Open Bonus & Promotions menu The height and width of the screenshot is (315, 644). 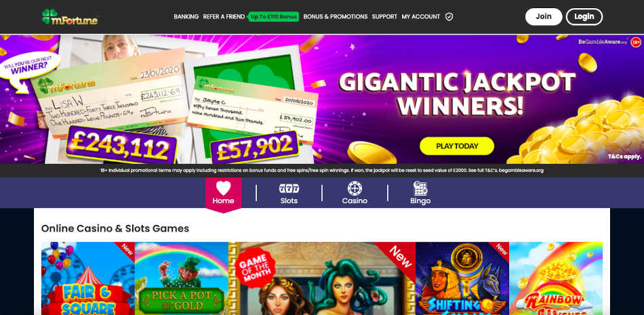[335, 17]
